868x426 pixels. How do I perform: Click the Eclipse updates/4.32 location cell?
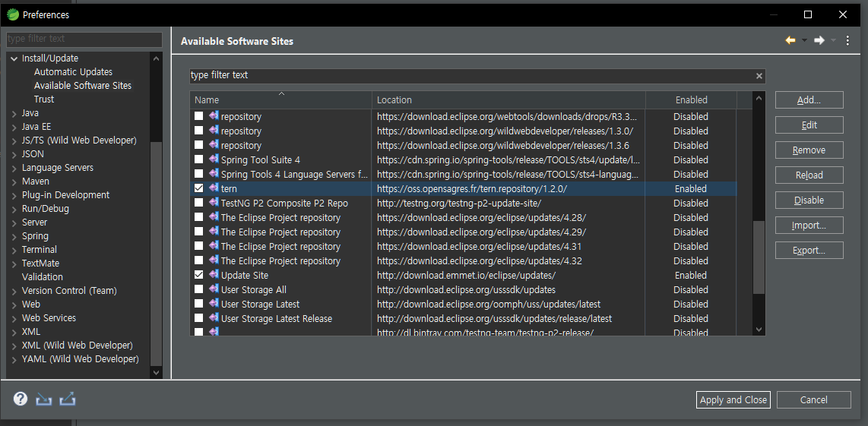coord(480,260)
